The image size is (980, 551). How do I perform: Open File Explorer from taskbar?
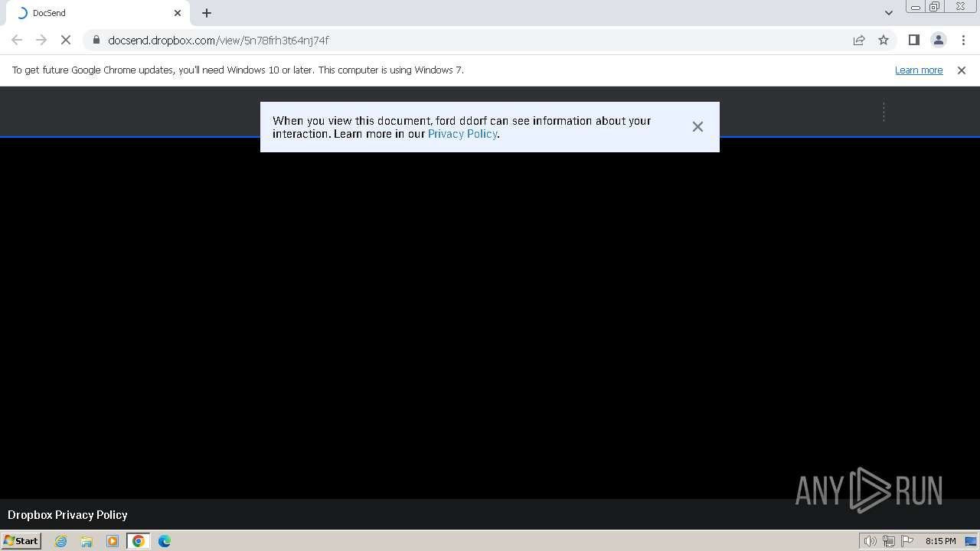(x=87, y=541)
